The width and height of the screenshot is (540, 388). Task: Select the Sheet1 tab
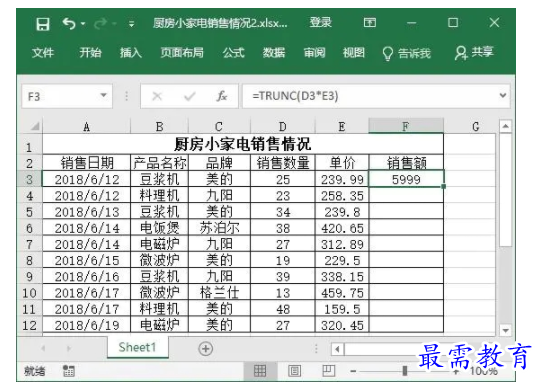(137, 347)
